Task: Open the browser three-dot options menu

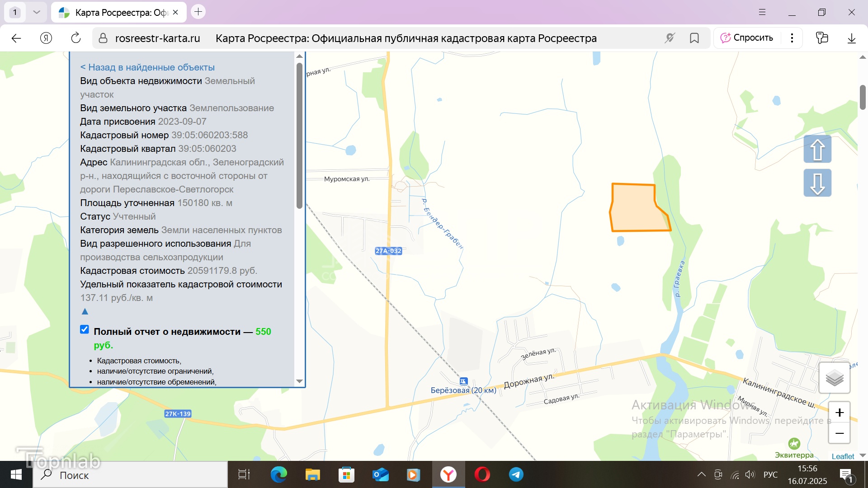Action: [792, 38]
